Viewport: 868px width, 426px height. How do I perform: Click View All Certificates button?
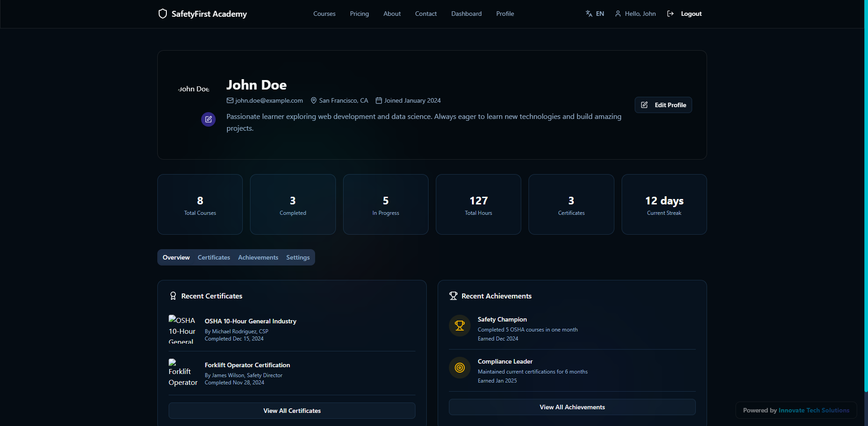click(292, 411)
